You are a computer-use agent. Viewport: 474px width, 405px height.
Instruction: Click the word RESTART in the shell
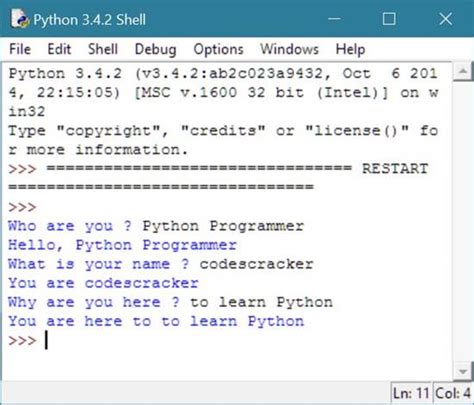click(395, 168)
